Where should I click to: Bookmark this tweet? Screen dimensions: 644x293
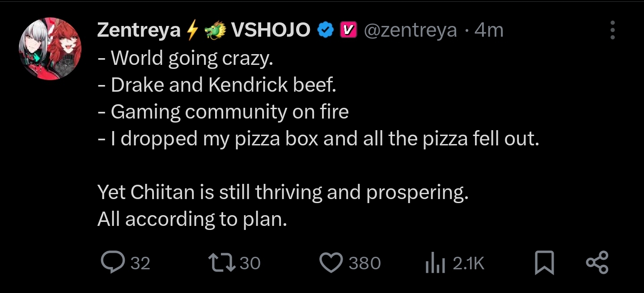[544, 263]
